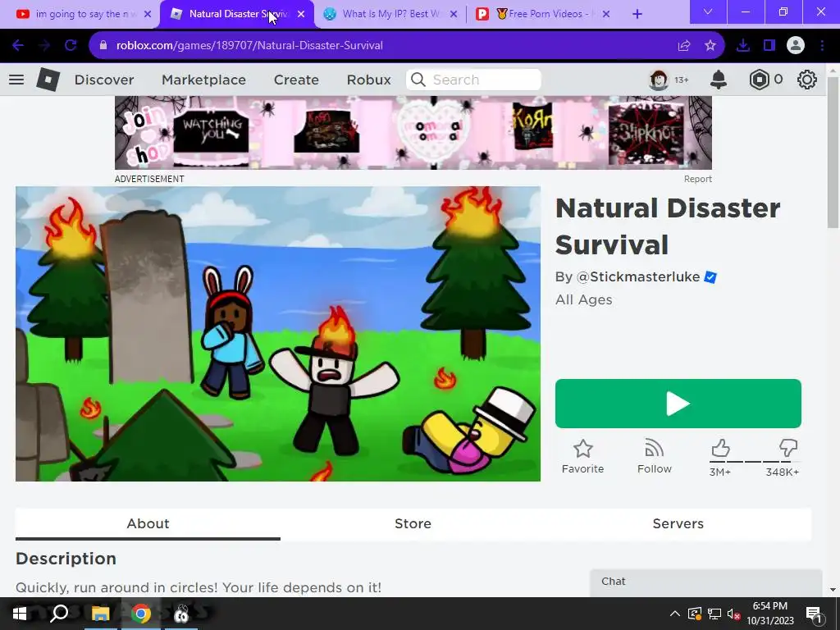Click the taskbar clock showing 6:54 PM

(x=770, y=614)
